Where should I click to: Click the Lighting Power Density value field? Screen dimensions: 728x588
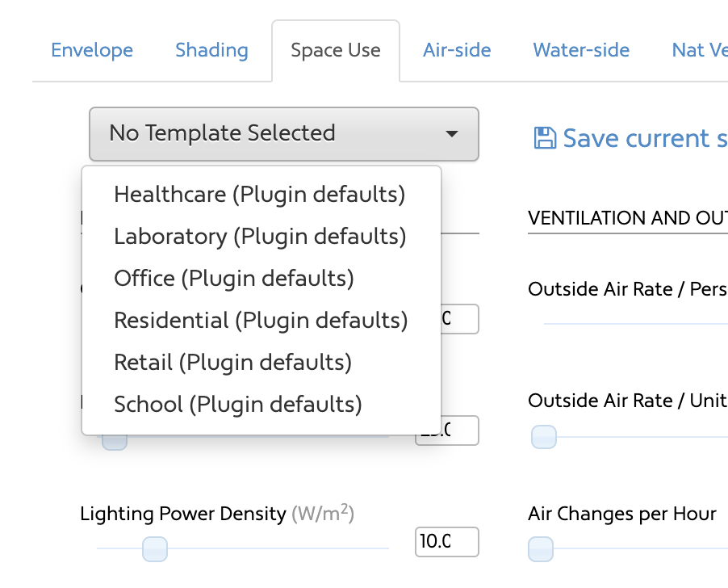446,541
